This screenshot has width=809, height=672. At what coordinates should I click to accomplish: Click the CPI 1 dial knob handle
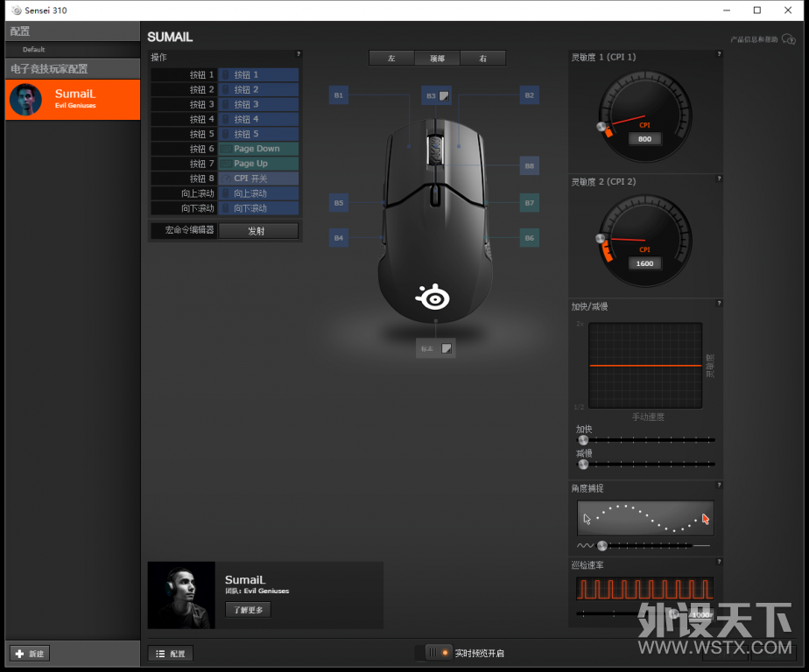601,127
